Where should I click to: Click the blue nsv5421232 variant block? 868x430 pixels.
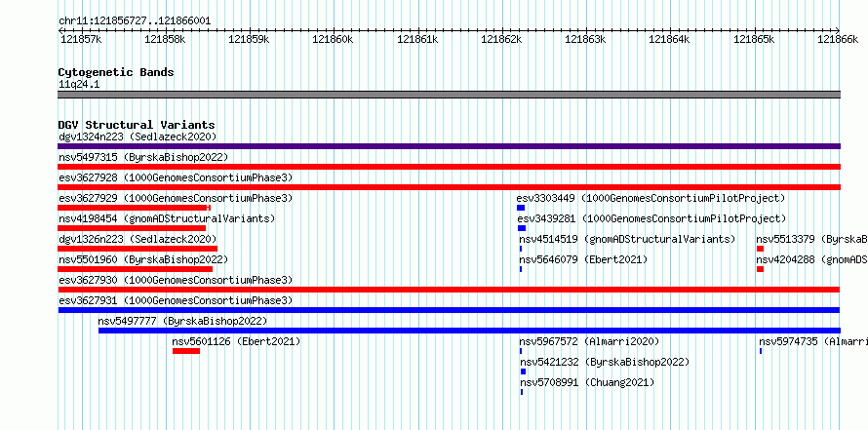pos(523,371)
